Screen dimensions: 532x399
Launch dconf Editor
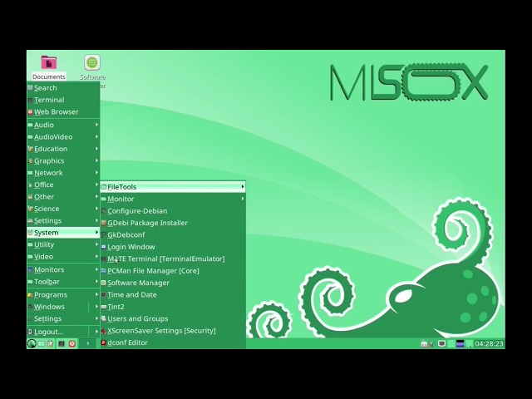tap(173, 342)
